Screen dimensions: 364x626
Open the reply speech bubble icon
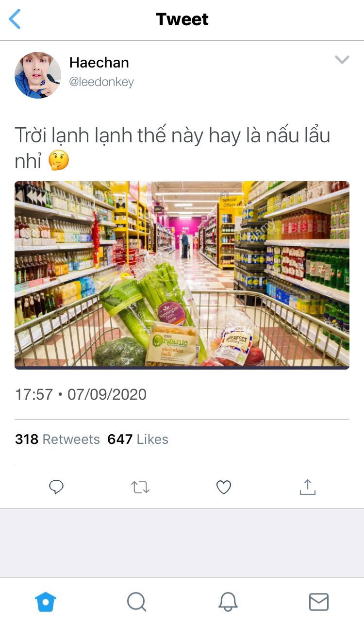(56, 487)
